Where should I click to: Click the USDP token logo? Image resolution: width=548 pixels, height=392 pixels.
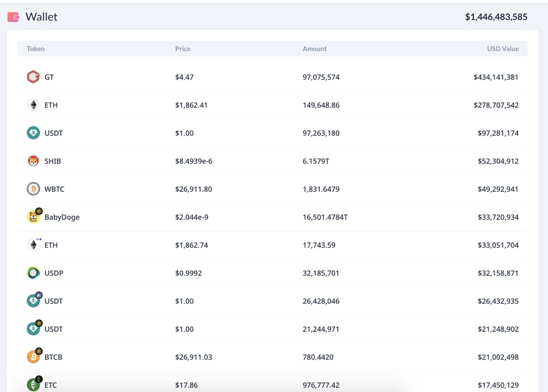click(33, 273)
